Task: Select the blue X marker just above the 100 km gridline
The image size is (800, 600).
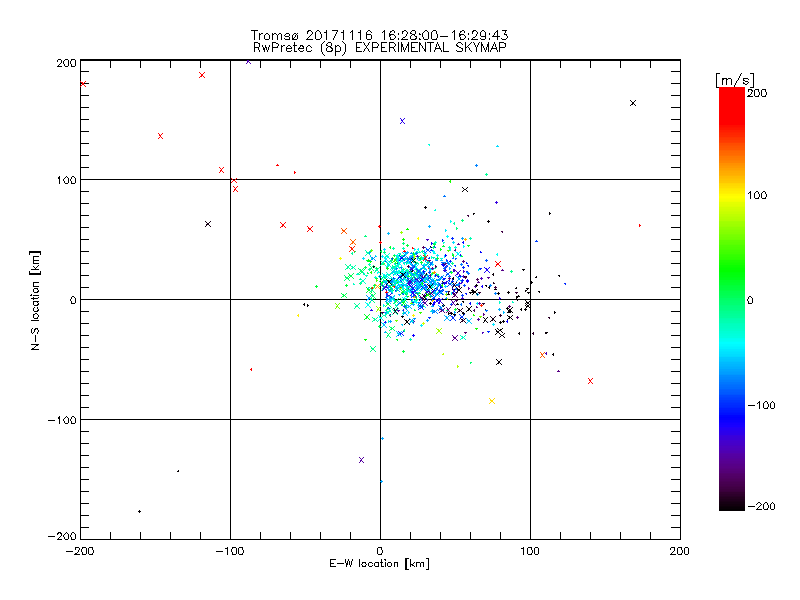Action: [x=403, y=121]
